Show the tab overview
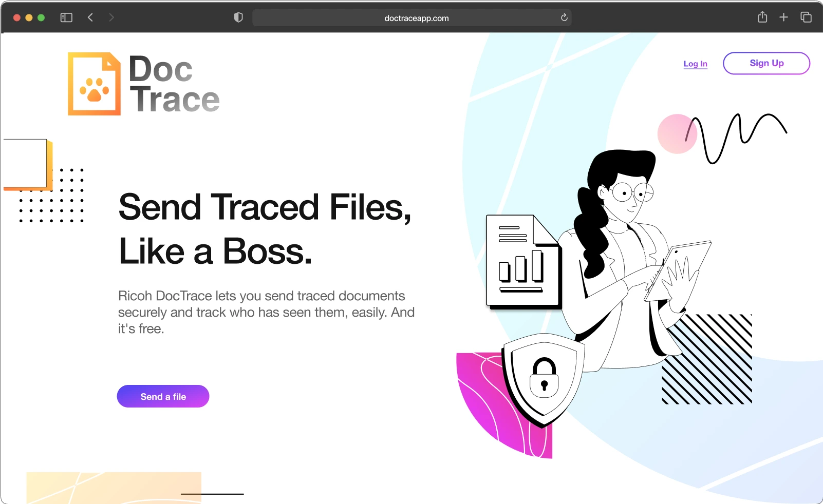 coord(806,17)
